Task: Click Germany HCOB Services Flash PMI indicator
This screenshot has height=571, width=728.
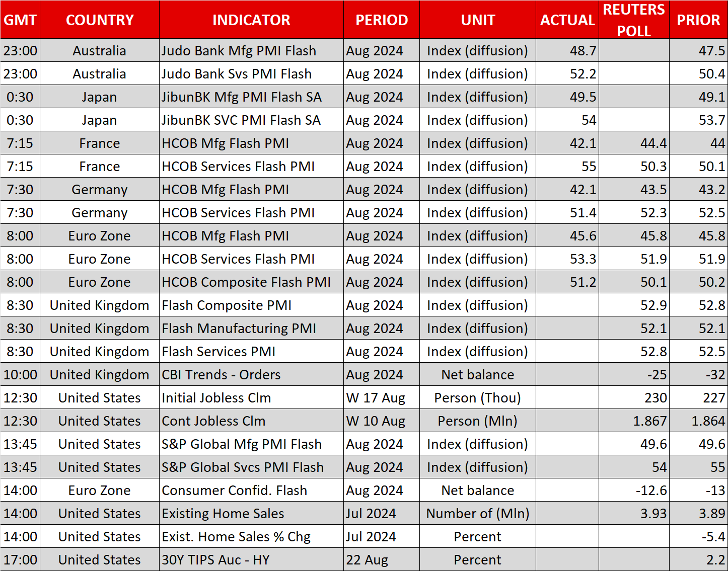Action: click(251, 212)
